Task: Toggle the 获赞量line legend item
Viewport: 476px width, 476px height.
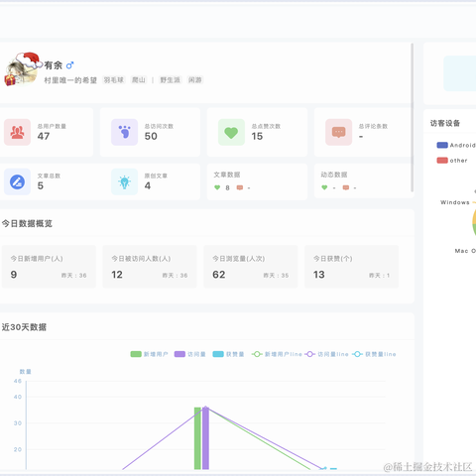Action: [x=374, y=354]
